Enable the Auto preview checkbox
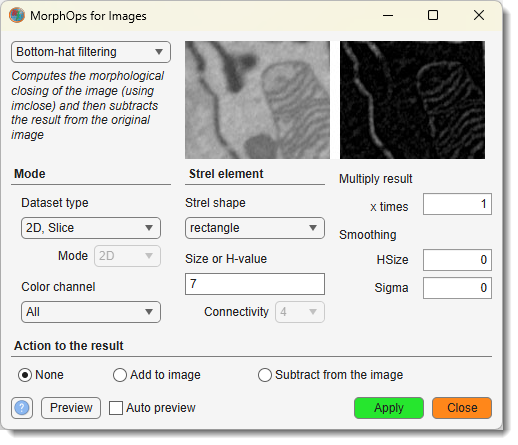 click(x=116, y=408)
